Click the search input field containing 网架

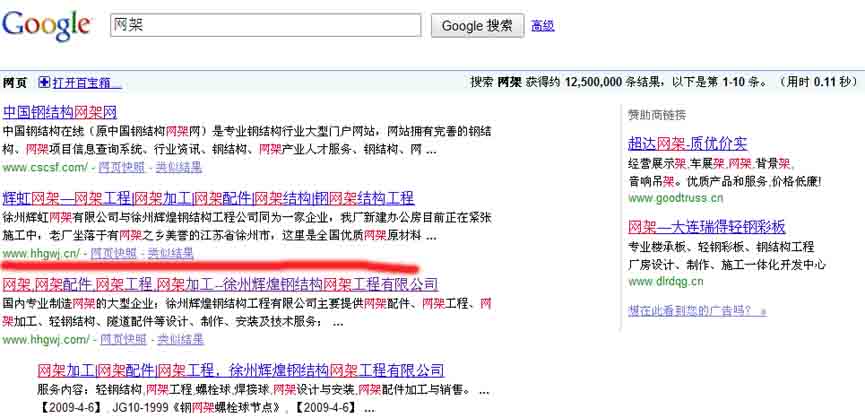(265, 25)
